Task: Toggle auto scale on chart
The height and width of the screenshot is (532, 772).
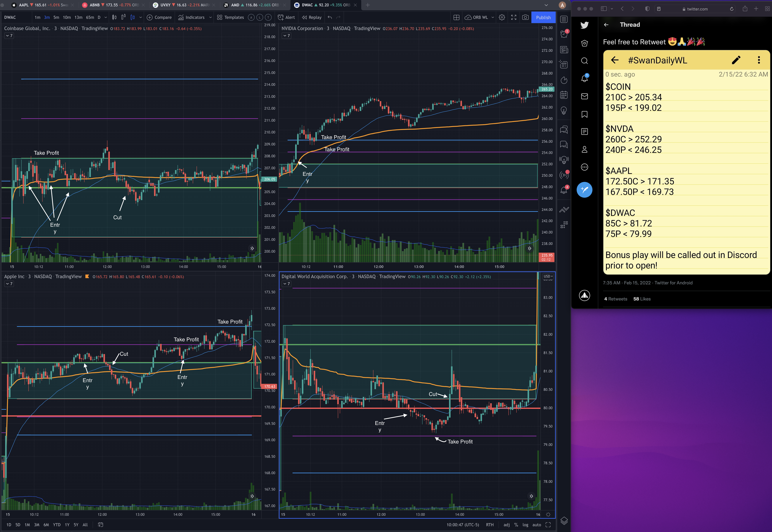Action: point(537,525)
